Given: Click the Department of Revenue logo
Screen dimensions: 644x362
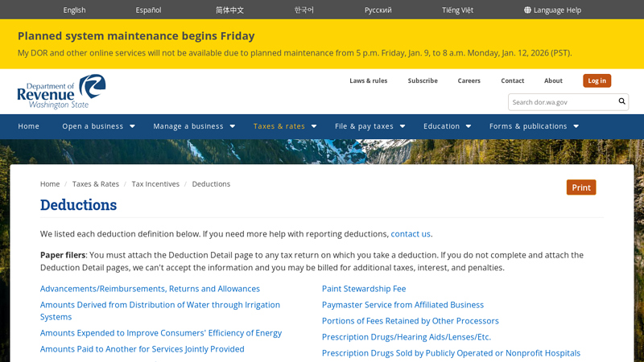Looking at the screenshot, I should (x=62, y=91).
